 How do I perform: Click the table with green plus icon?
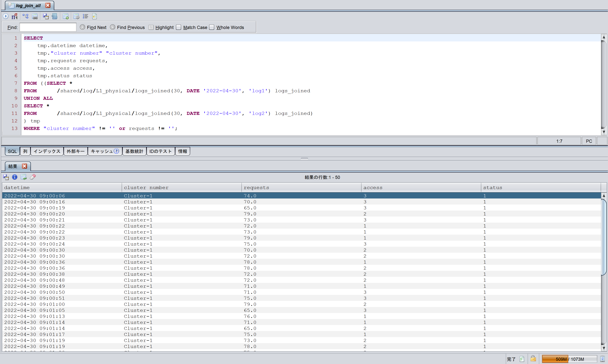66,16
